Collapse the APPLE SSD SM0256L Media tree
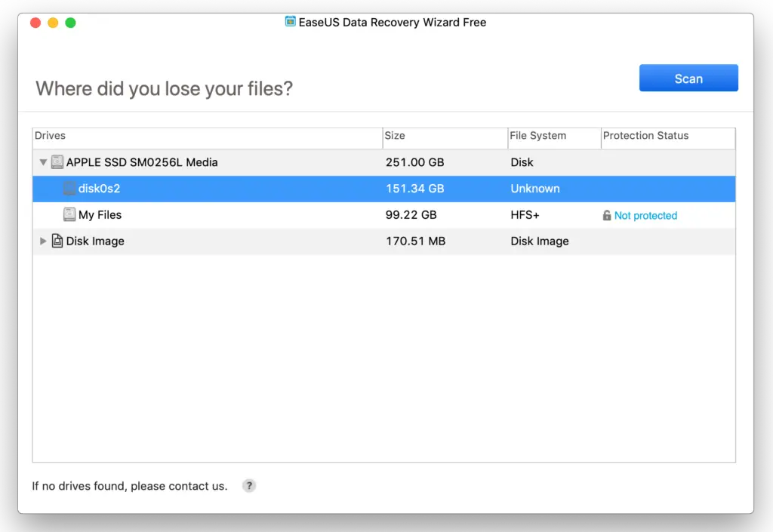 click(43, 162)
